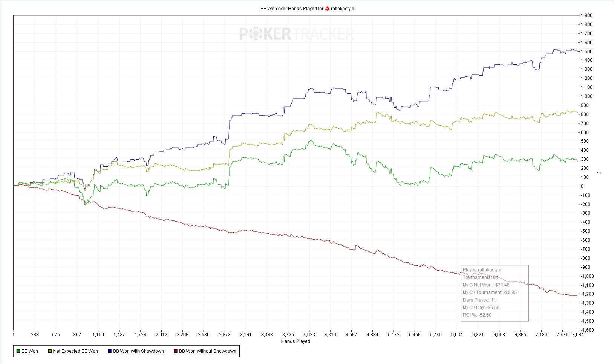The width and height of the screenshot is (614, 364).
Task: Click the red spade icon in the title
Action: (327, 9)
